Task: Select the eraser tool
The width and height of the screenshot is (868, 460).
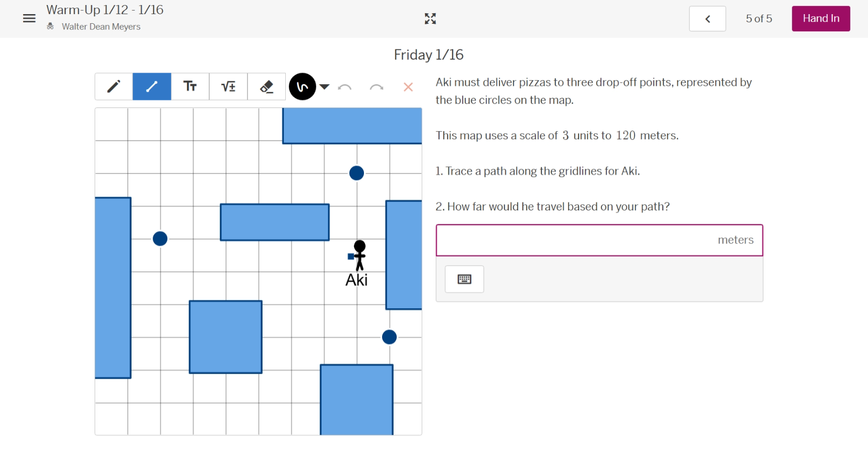Action: tap(267, 87)
